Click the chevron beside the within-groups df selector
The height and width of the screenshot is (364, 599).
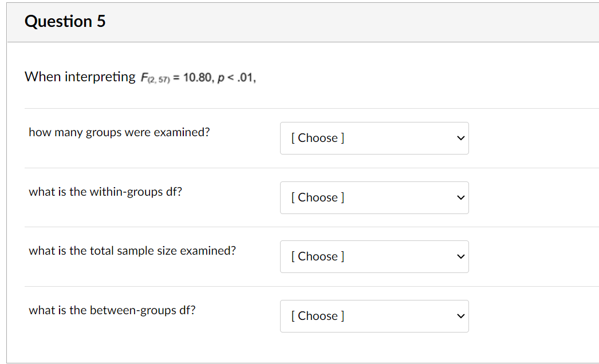tap(460, 197)
